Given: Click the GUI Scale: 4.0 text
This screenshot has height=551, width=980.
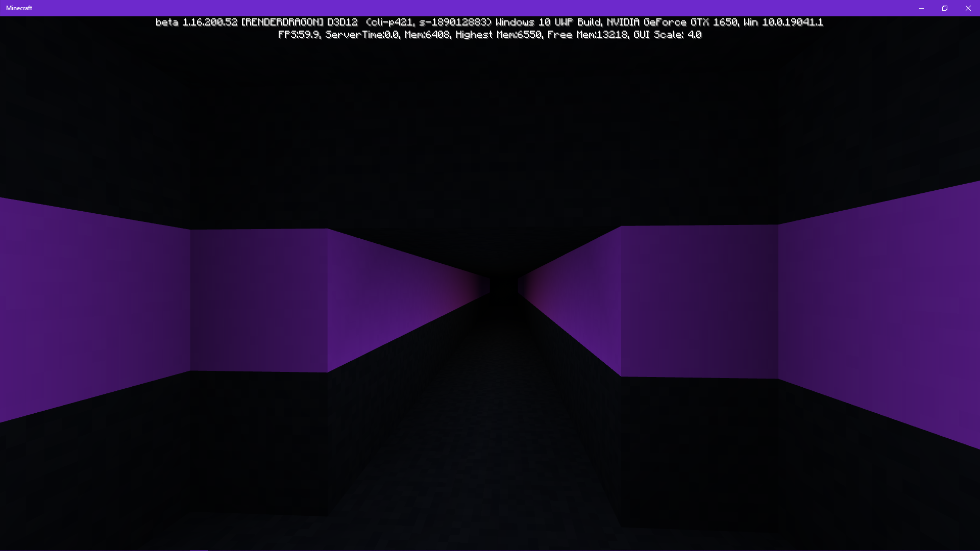Looking at the screenshot, I should pos(668,35).
